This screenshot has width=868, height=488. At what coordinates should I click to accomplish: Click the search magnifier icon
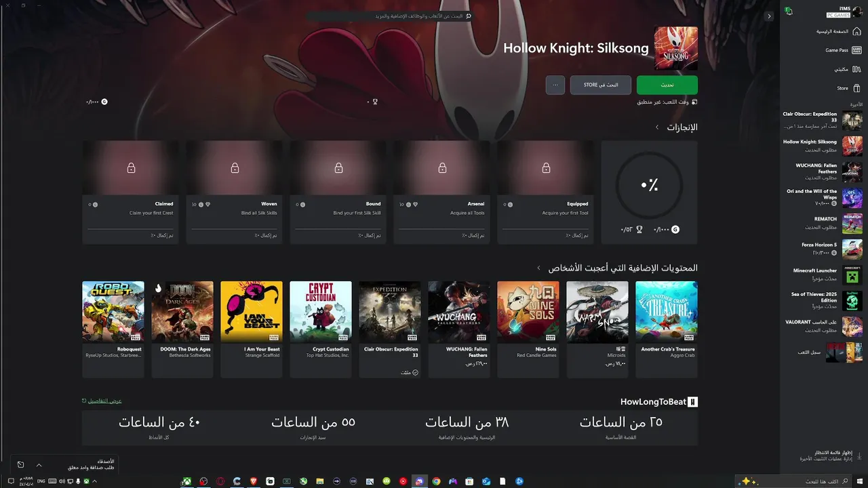[468, 16]
